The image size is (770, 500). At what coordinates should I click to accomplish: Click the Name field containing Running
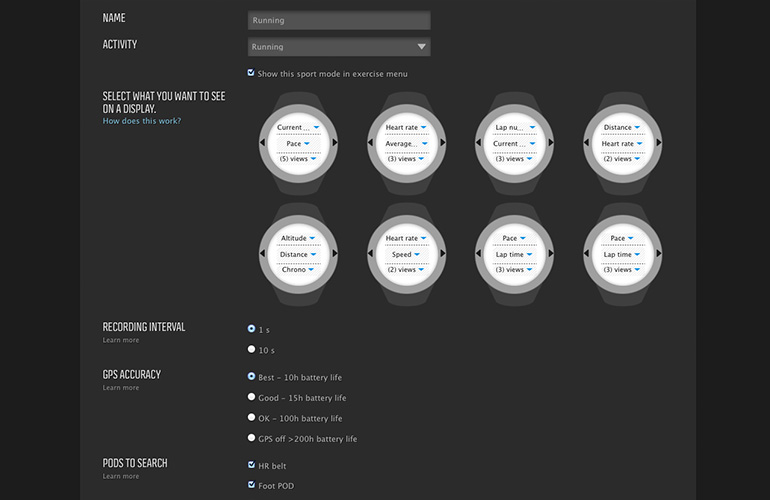[339, 20]
